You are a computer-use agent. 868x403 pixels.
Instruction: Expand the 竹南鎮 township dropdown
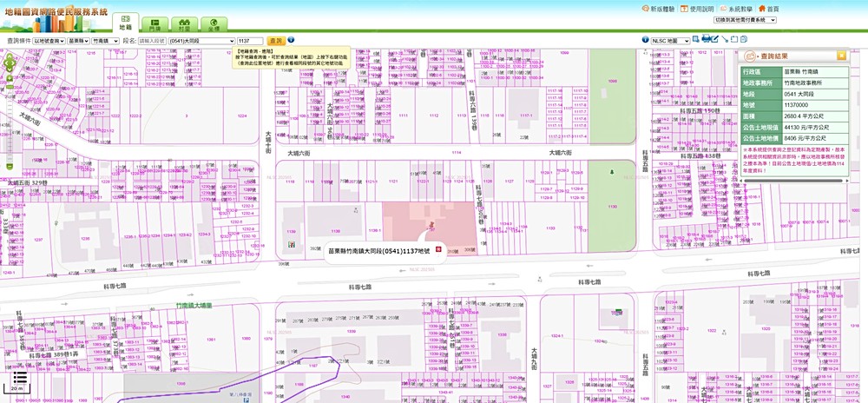tap(105, 41)
